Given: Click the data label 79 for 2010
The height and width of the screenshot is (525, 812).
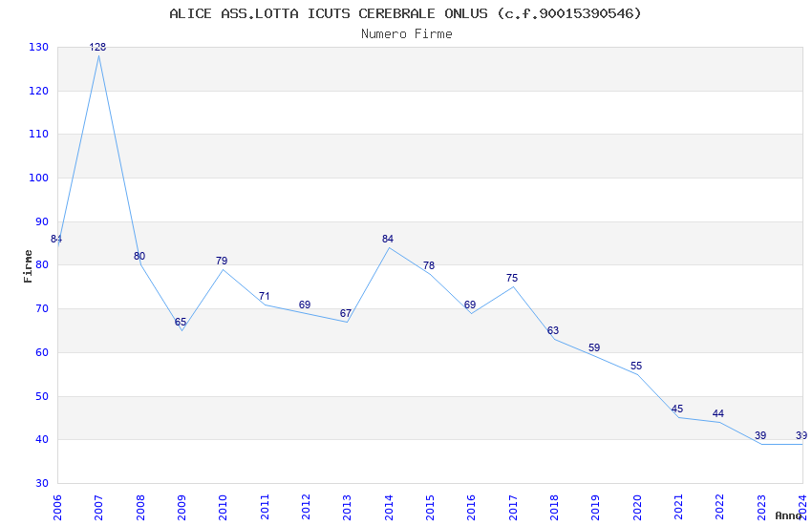Looking at the screenshot, I should click(x=222, y=261).
